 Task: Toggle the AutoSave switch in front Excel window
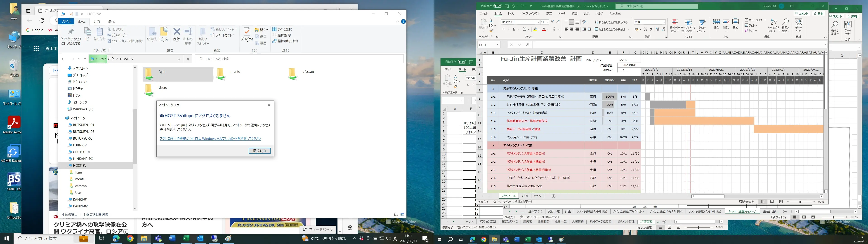pos(497,6)
